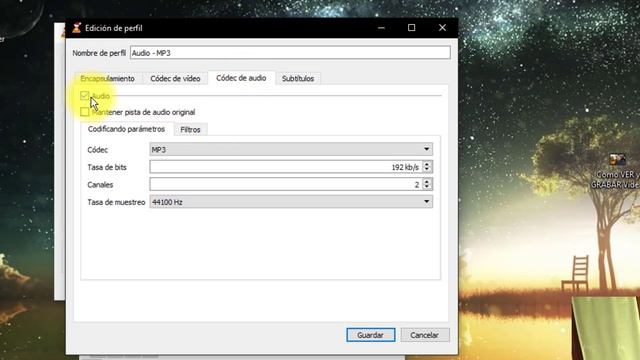Decrease the Tasa de bits value

coord(427,169)
